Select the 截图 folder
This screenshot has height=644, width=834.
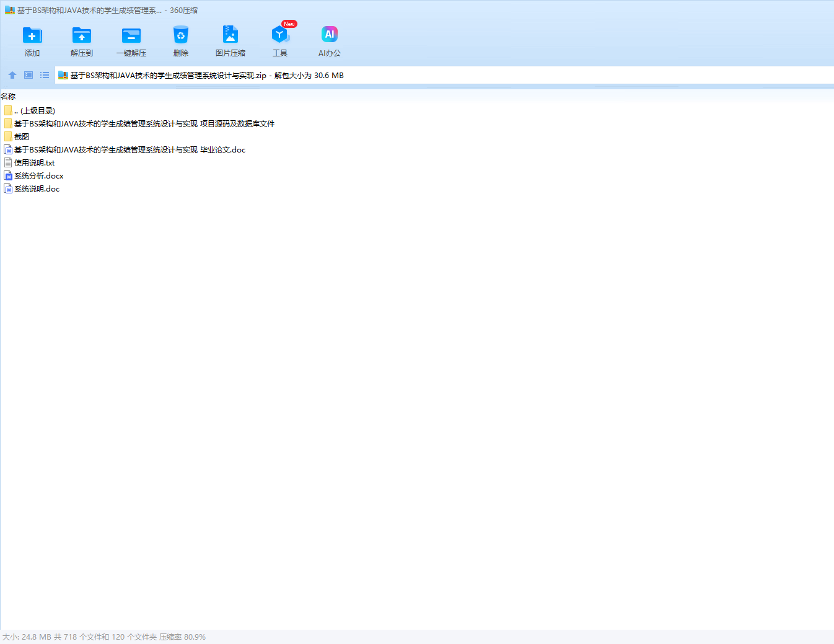coord(17,136)
